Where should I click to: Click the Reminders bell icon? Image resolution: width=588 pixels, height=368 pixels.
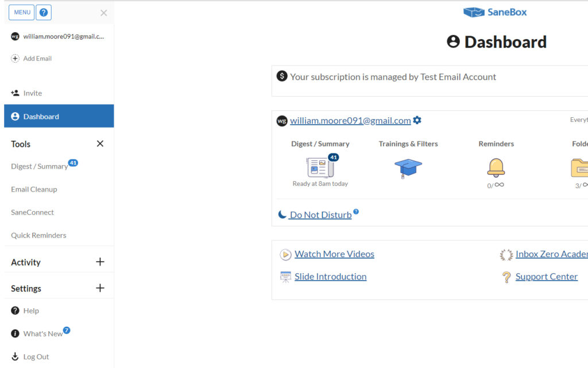tap(495, 168)
